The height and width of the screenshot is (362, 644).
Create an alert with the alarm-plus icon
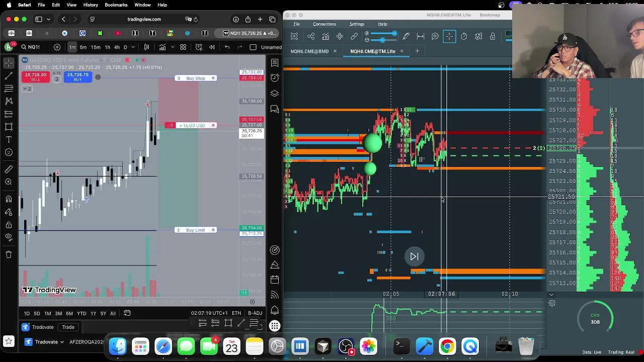click(199, 47)
